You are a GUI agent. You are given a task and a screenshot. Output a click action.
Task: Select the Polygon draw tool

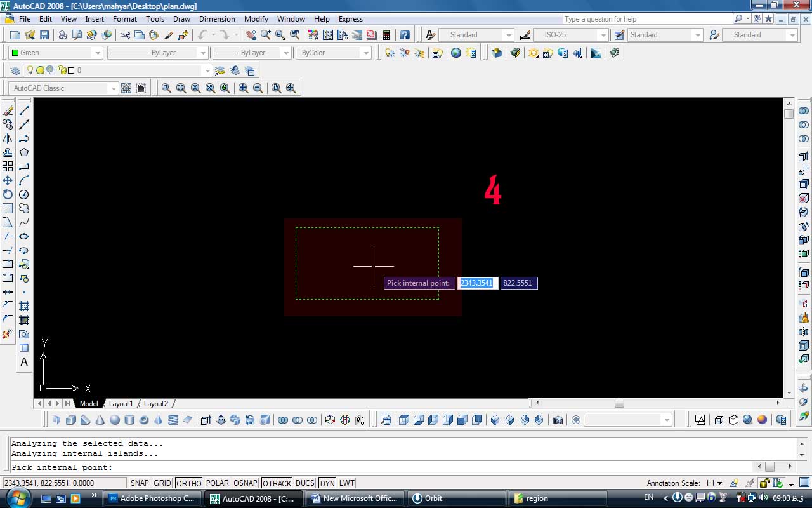click(24, 152)
